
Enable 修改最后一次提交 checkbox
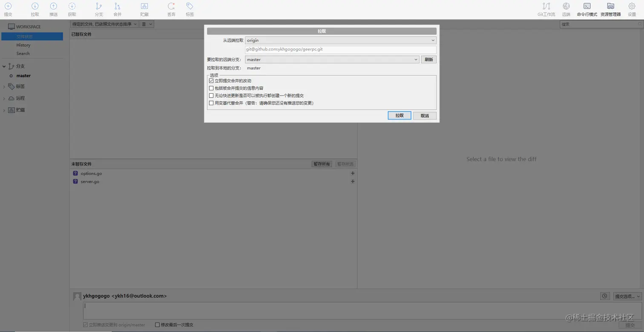[158, 325]
